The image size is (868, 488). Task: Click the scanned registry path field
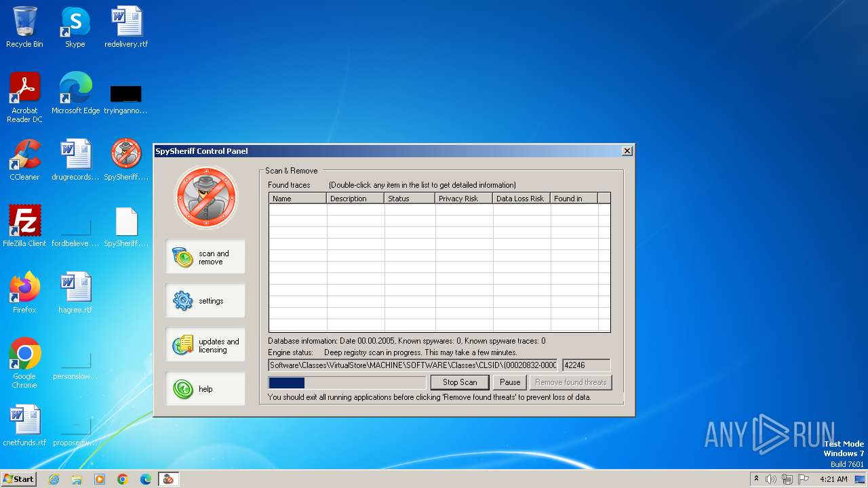pos(413,365)
